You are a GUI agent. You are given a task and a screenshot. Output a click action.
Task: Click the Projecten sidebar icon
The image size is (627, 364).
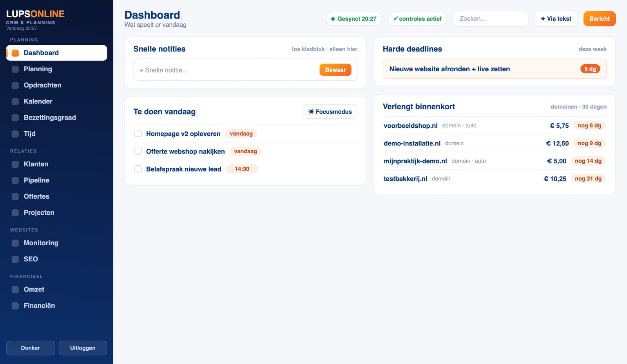coord(15,213)
